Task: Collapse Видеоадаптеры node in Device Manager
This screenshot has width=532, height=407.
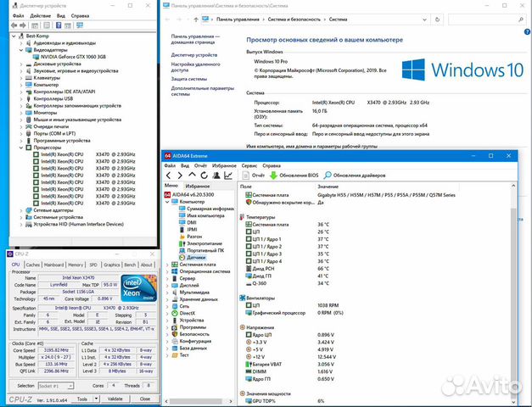Action: pyautogui.click(x=21, y=50)
